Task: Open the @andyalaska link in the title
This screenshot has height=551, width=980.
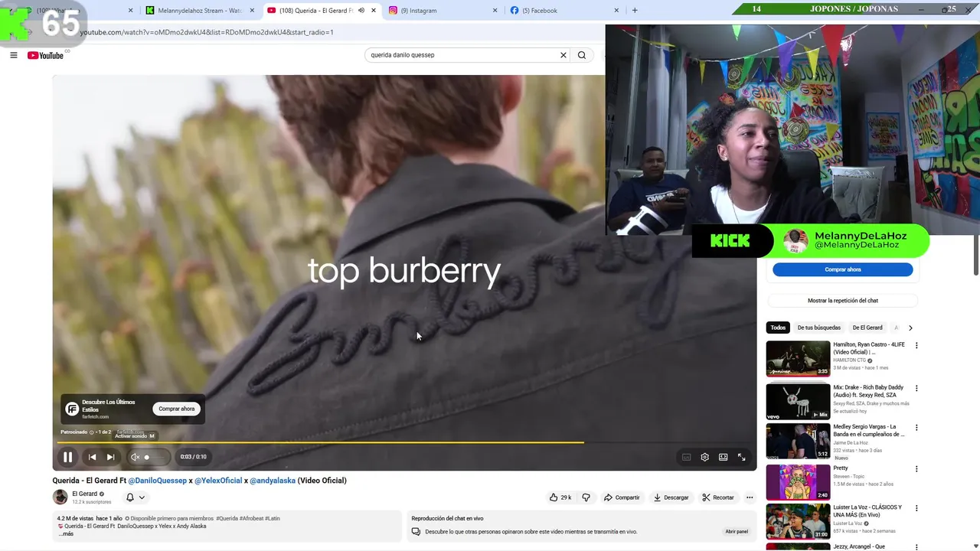Action: [273, 481]
